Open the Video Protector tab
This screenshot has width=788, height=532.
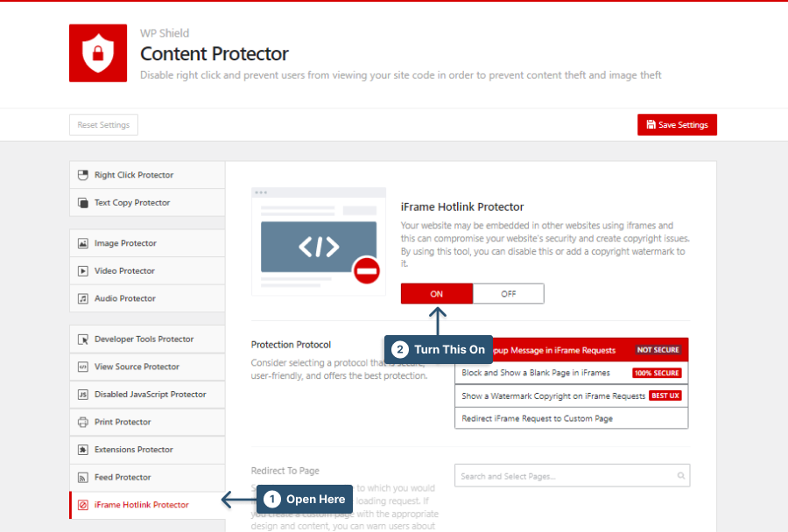pyautogui.click(x=147, y=270)
